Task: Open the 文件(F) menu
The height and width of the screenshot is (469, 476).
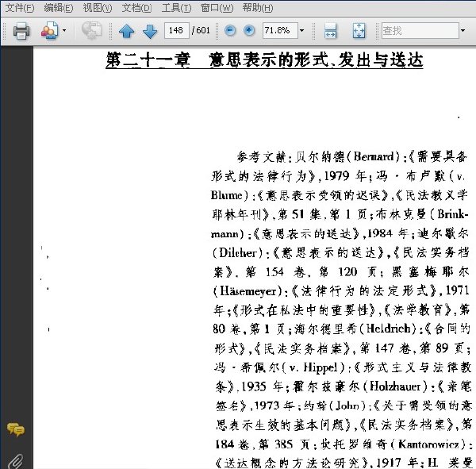Action: 20,8
